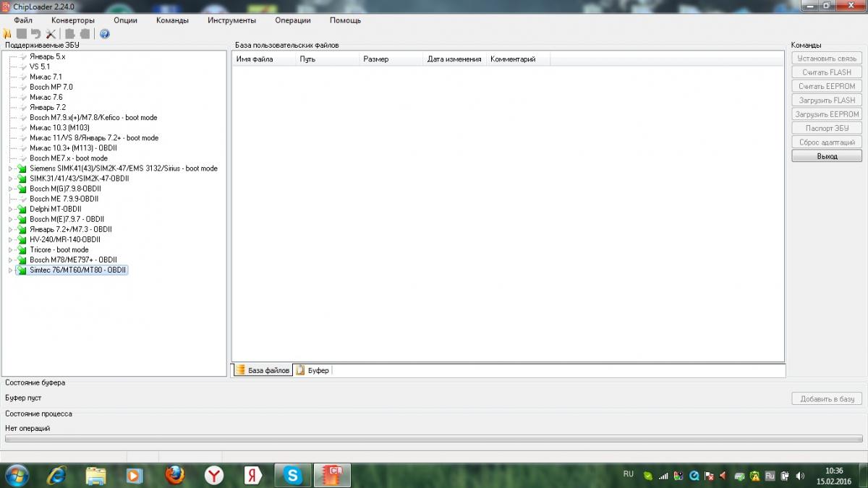Click green arrow icon of Delphi MT-OBDII
This screenshot has height=488, width=868.
pos(22,209)
